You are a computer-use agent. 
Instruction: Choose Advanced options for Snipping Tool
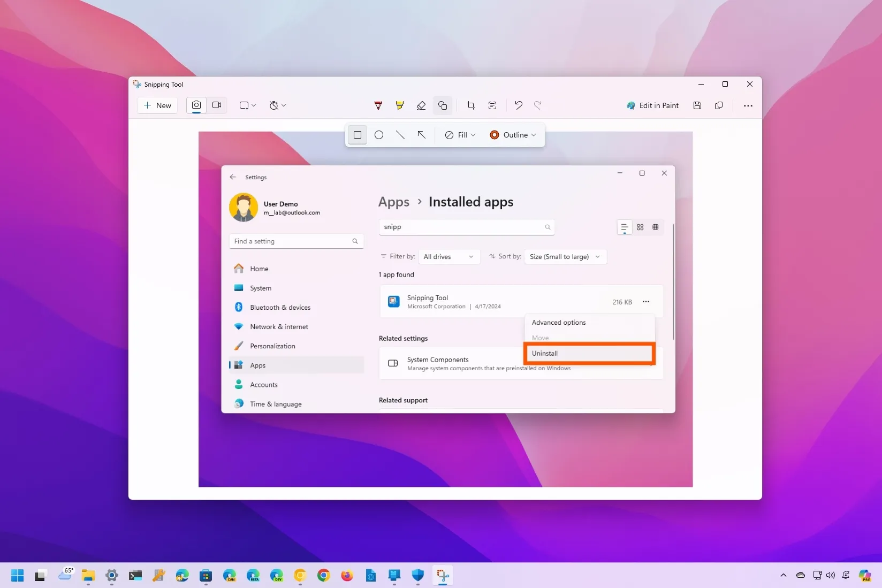(558, 322)
